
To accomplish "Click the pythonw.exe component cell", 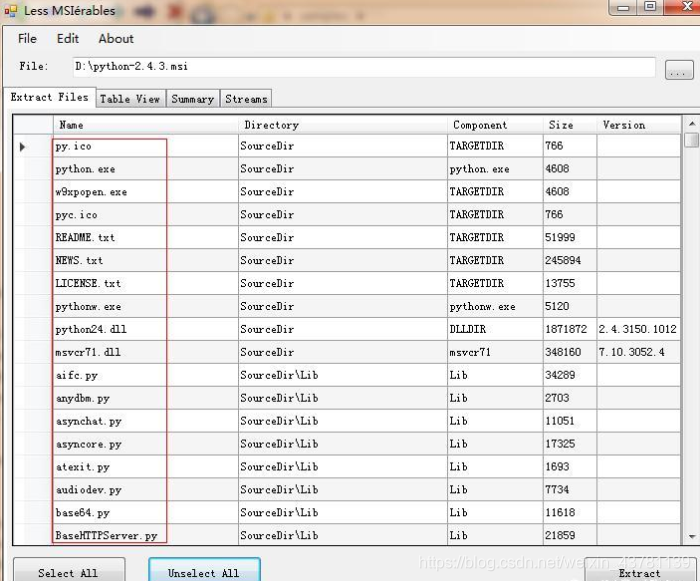I will click(x=495, y=306).
